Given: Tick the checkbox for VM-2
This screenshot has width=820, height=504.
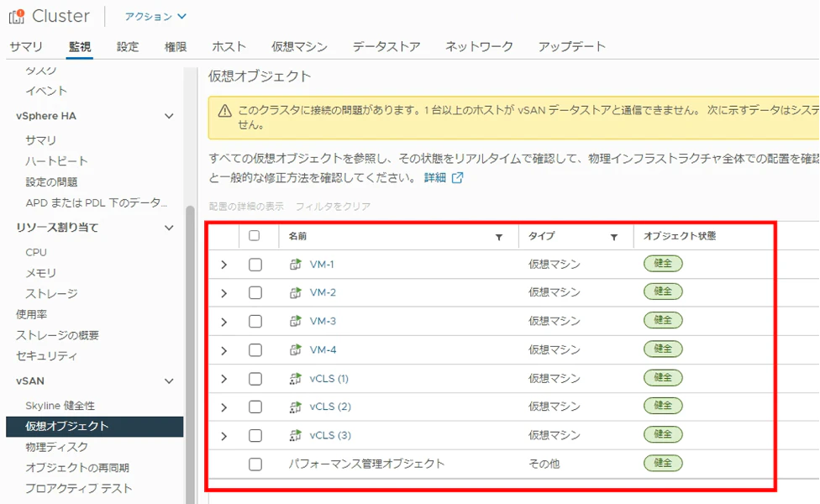Looking at the screenshot, I should click(x=255, y=293).
